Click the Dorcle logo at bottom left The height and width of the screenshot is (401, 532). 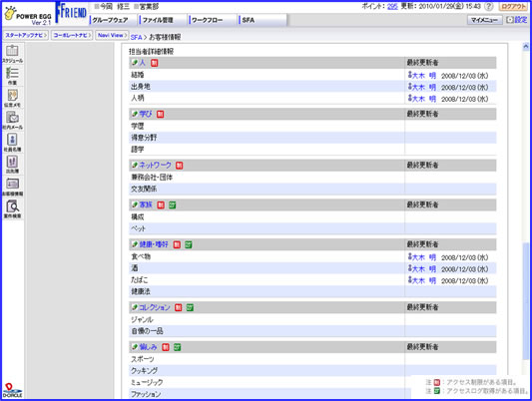tap(12, 390)
